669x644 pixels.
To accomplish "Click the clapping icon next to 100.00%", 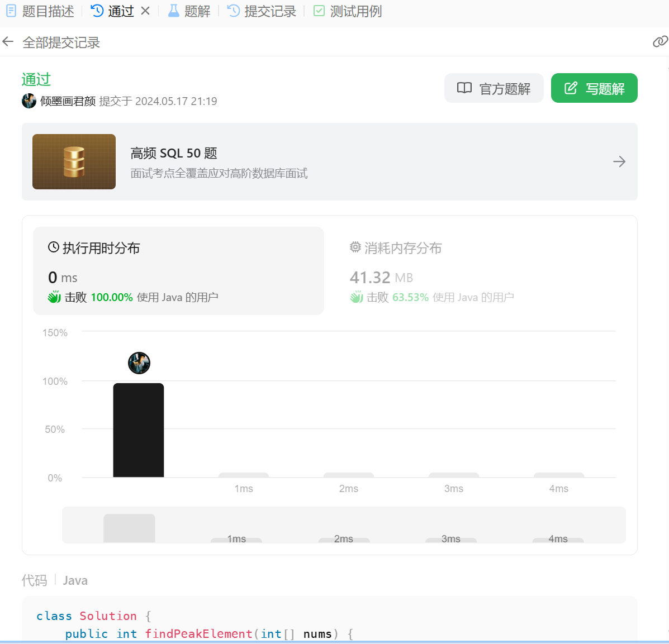I will 54,297.
